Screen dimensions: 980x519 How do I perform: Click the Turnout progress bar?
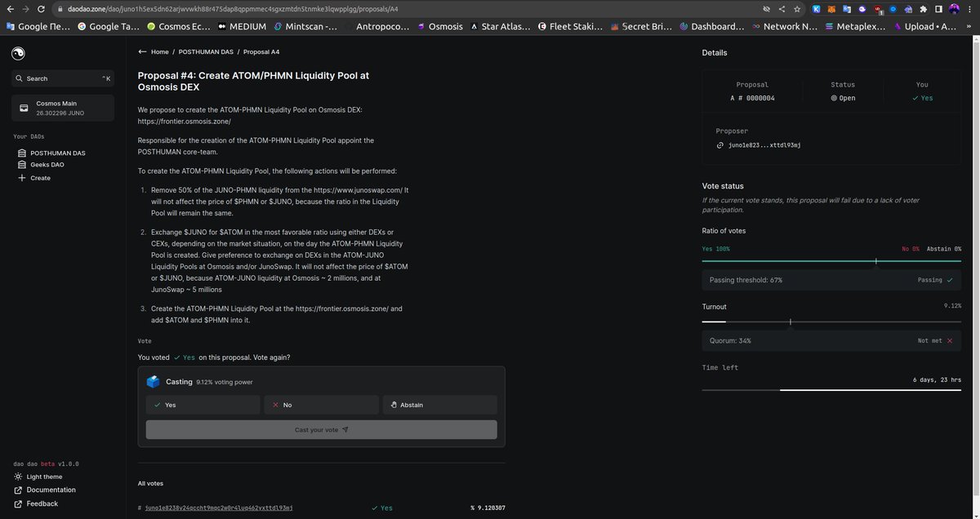[x=831, y=322]
